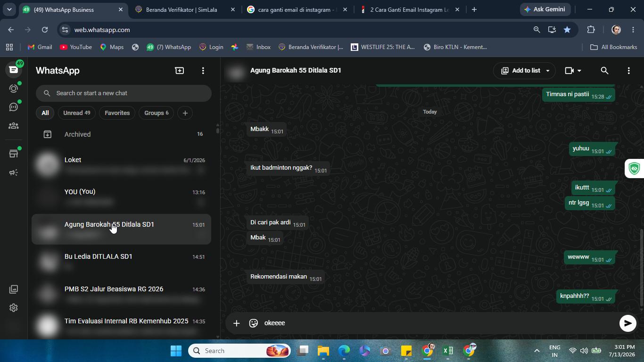Reload the web.whatsapp.com page
This screenshot has width=644, height=362.
tap(45, 30)
